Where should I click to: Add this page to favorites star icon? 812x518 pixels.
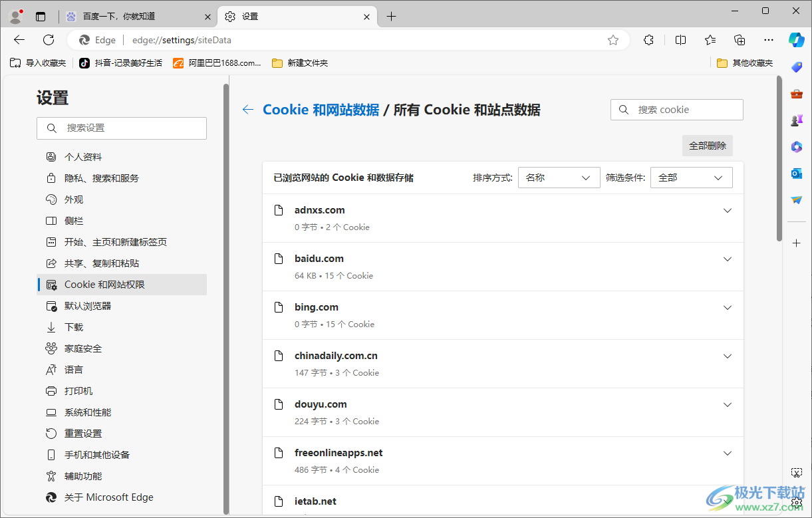[x=613, y=40]
